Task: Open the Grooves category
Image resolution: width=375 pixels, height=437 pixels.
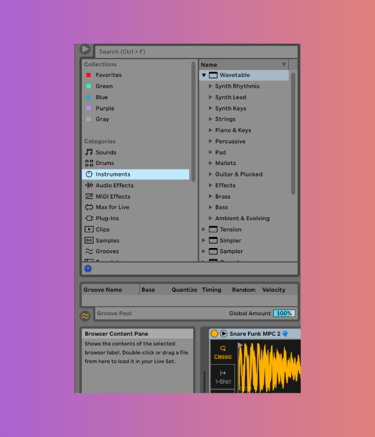Action: tap(102, 251)
